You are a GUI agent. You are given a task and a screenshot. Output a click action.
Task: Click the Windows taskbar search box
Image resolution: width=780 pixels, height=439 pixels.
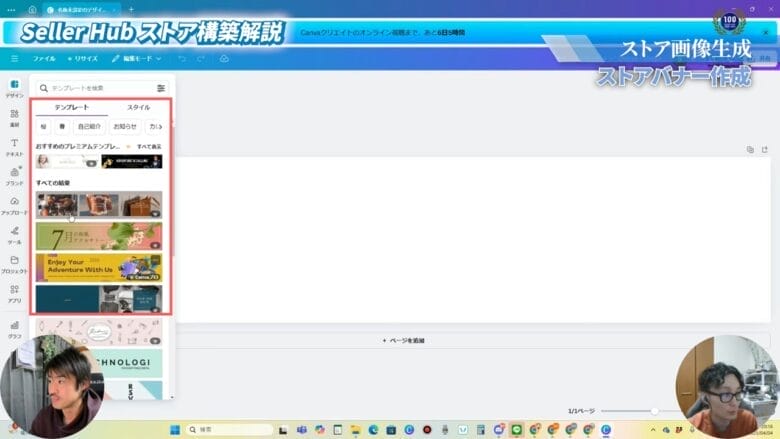coord(230,430)
